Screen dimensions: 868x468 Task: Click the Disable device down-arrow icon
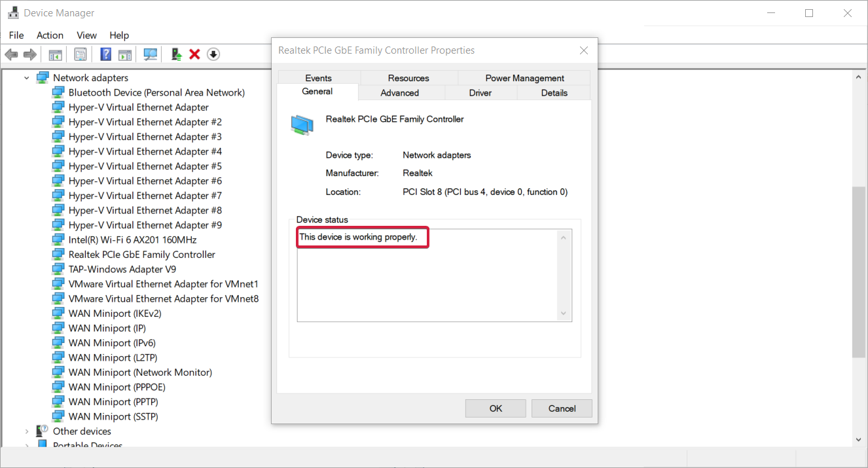tap(213, 54)
